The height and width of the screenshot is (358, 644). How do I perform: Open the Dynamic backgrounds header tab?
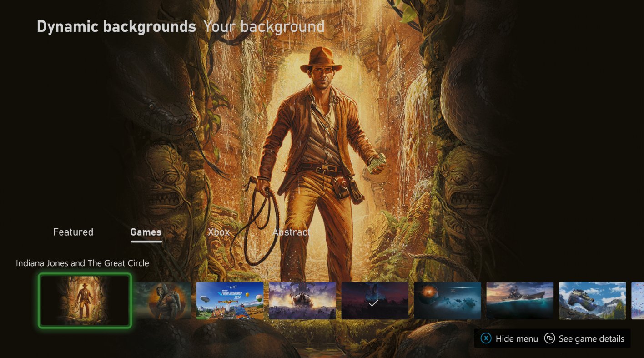tap(116, 27)
